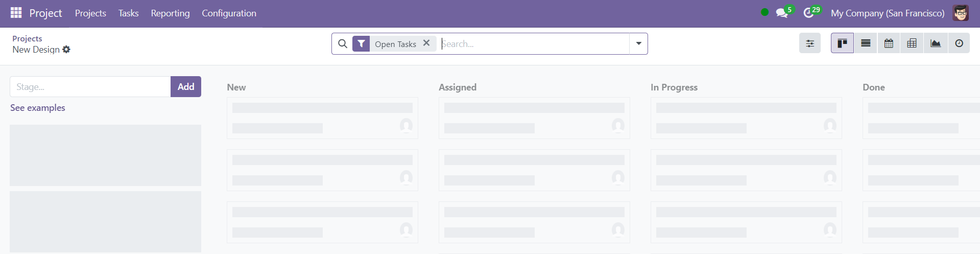
Task: Focus the Search input field
Action: tap(535, 44)
